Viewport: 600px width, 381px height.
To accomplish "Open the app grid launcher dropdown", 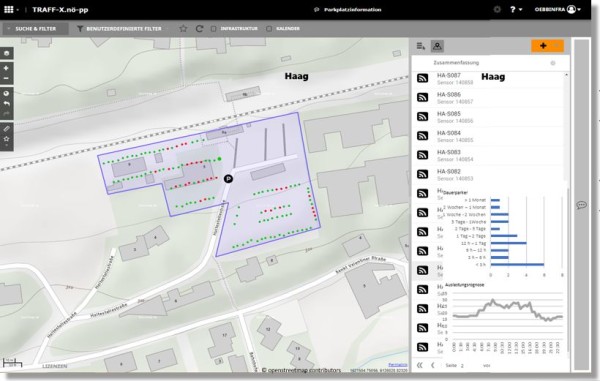I will 11,9.
